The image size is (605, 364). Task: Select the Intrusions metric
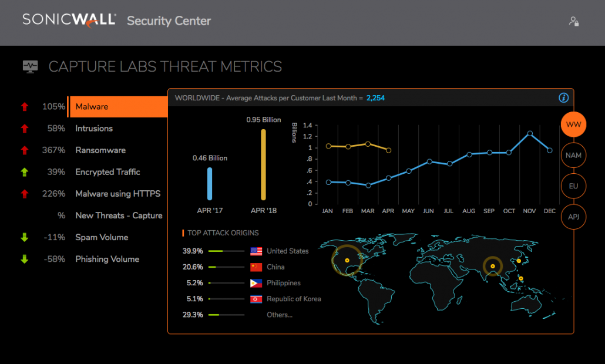(94, 128)
